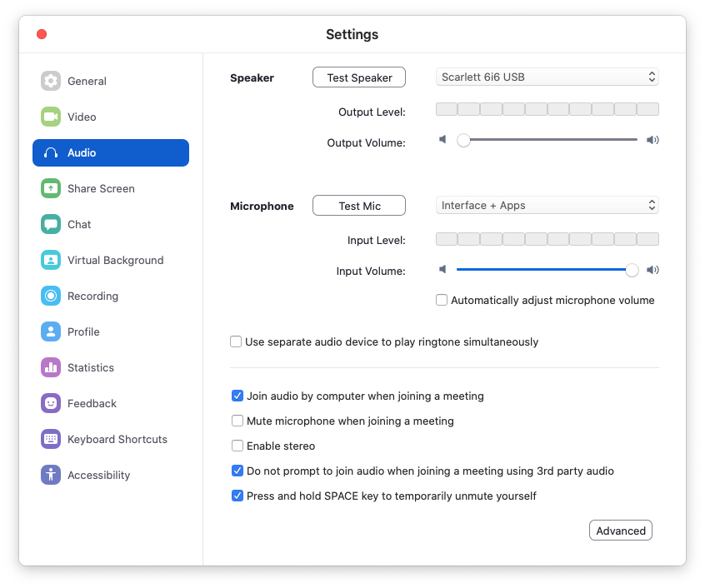Click the Keyboard Shortcuts keyboard icon

click(51, 439)
